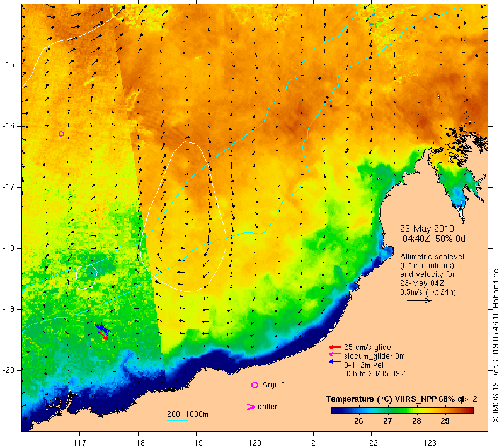Viewport: 504px width, 447px height.
Task: Click the dark red end of the colorbar
Action: coord(471,410)
